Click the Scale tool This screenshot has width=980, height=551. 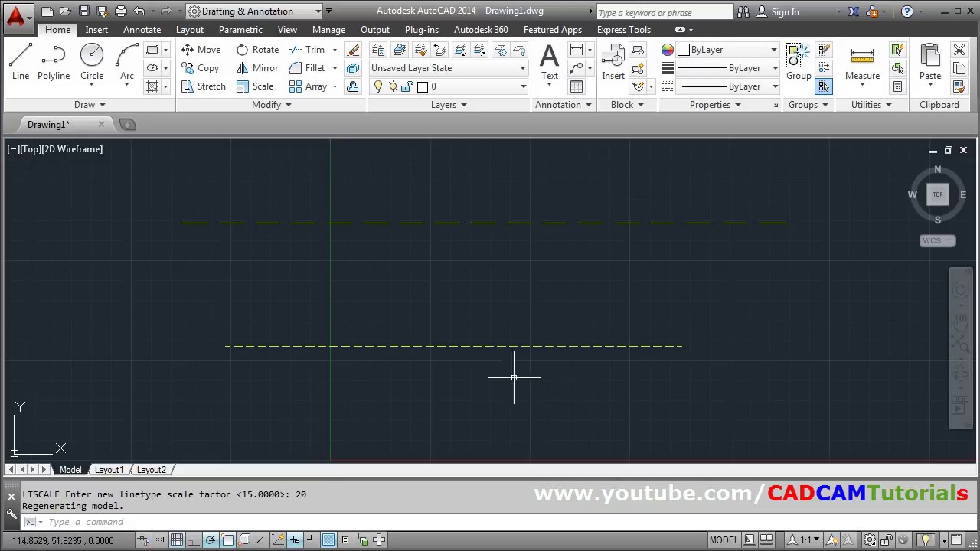[x=255, y=86]
